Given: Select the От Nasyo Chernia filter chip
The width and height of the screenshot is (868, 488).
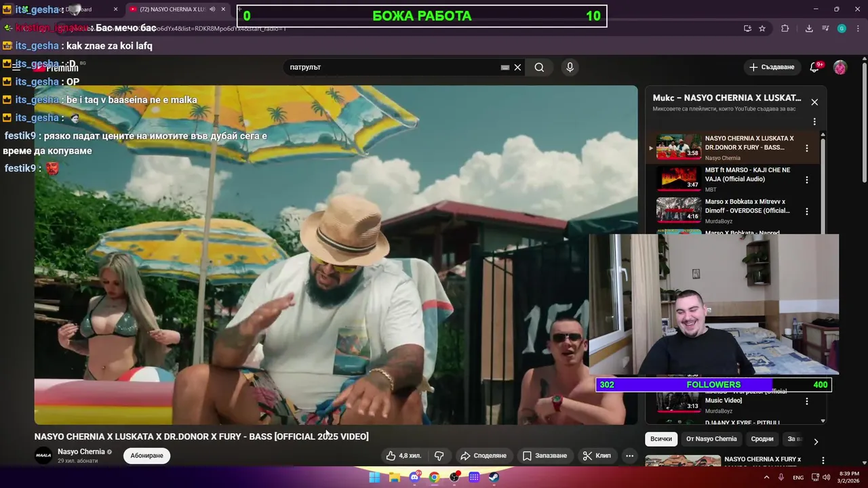Looking at the screenshot, I should click(711, 439).
